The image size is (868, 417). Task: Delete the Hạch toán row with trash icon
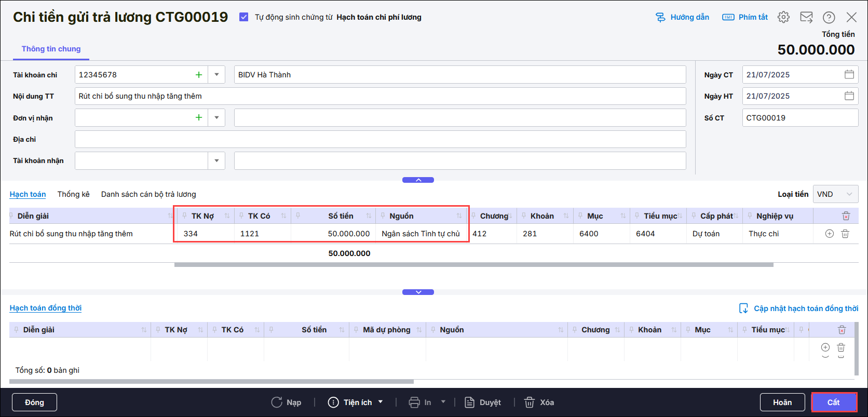[845, 234]
